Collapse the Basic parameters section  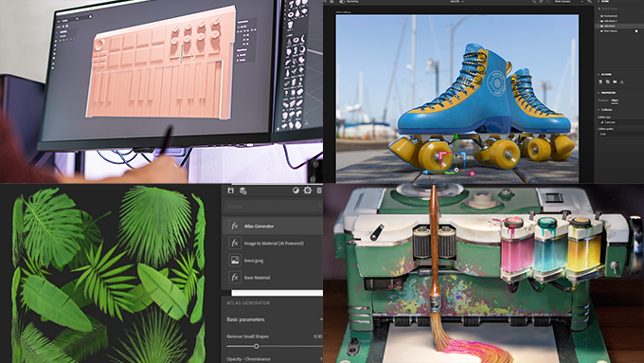[x=320, y=319]
